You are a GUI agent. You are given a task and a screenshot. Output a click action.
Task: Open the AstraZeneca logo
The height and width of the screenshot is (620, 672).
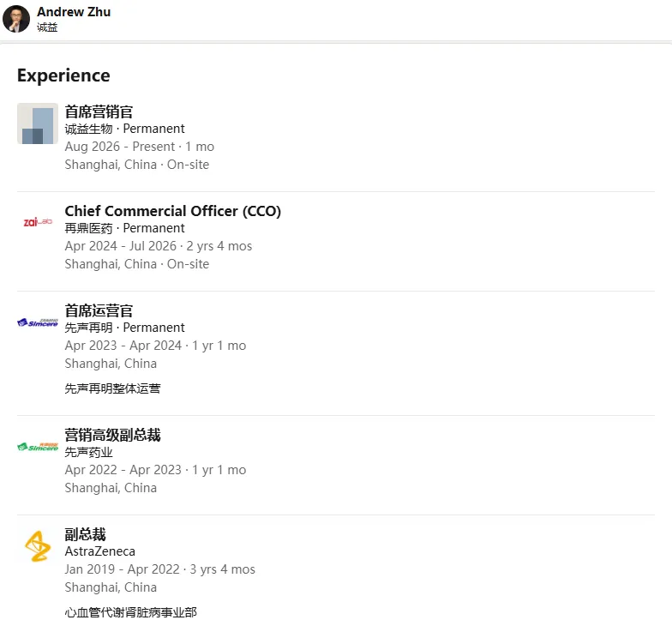coord(38,546)
